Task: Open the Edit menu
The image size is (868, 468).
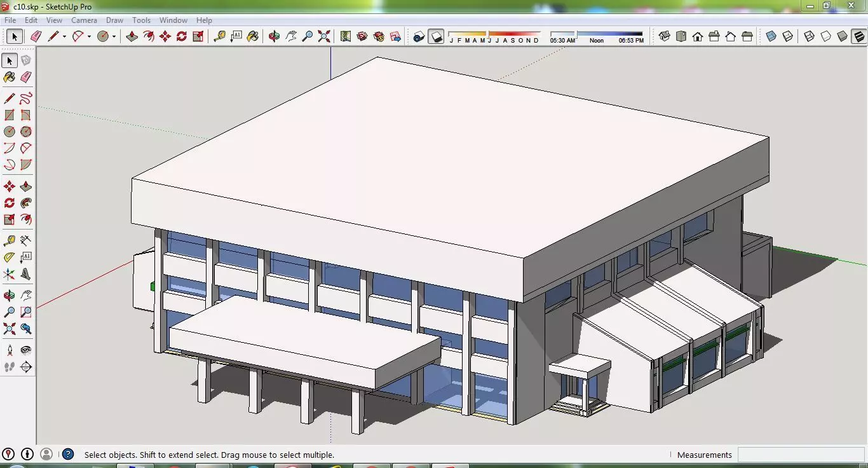Action: (x=31, y=20)
